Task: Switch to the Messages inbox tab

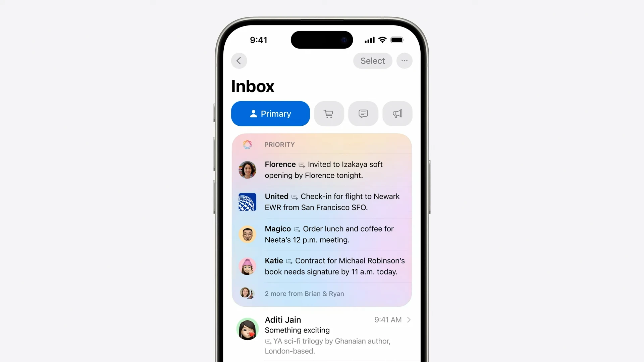Action: (x=363, y=114)
